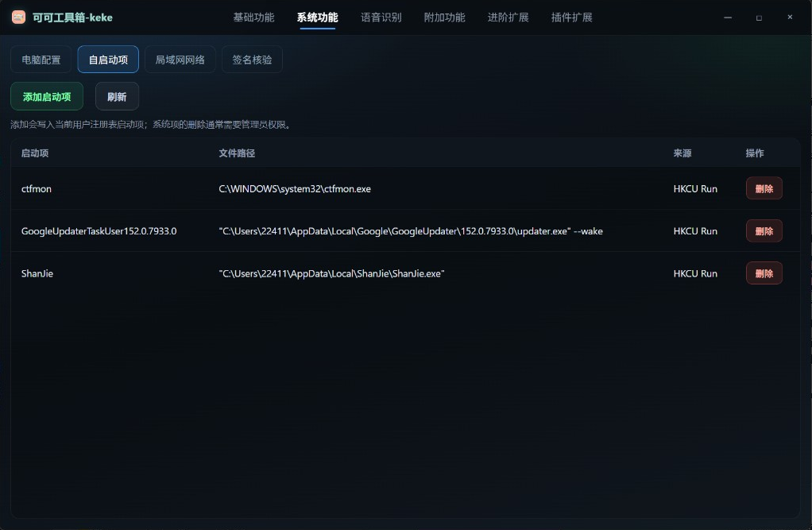Select the ctfmon startup item name
812x530 pixels.
pos(37,189)
